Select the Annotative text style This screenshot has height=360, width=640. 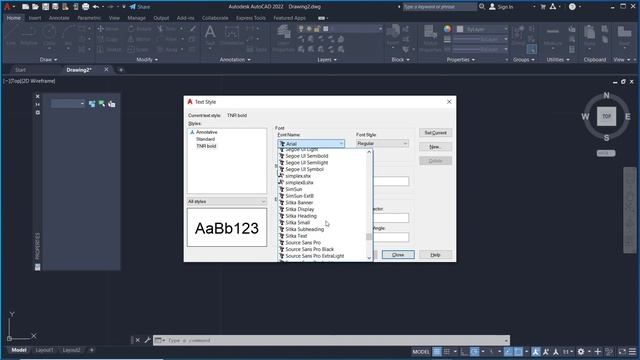coord(207,132)
